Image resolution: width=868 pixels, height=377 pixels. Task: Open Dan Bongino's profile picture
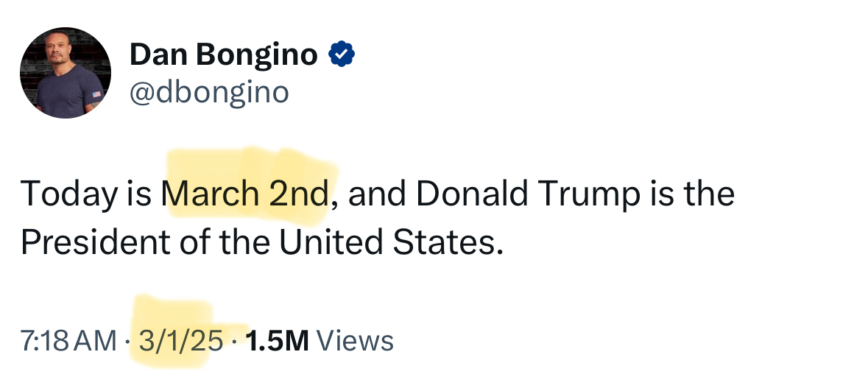(x=66, y=73)
